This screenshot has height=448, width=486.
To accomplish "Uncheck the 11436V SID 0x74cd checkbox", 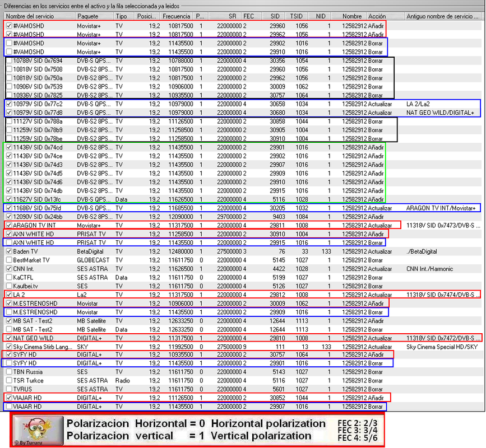I will coord(9,147).
